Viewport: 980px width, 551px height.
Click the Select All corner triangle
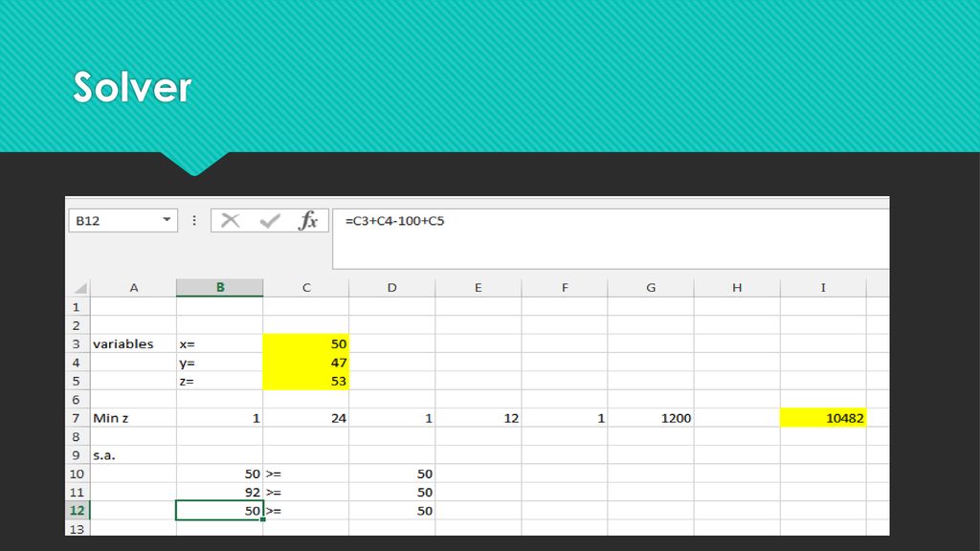80,288
